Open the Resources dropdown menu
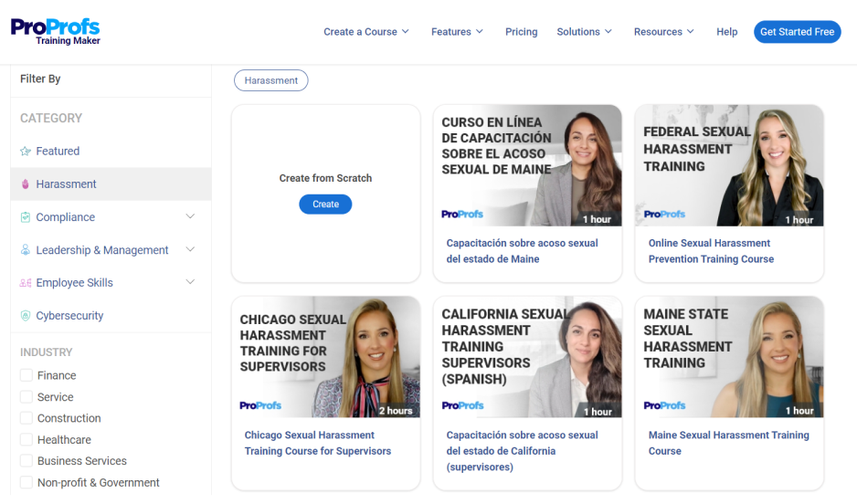The height and width of the screenshot is (504, 857). pyautogui.click(x=664, y=32)
